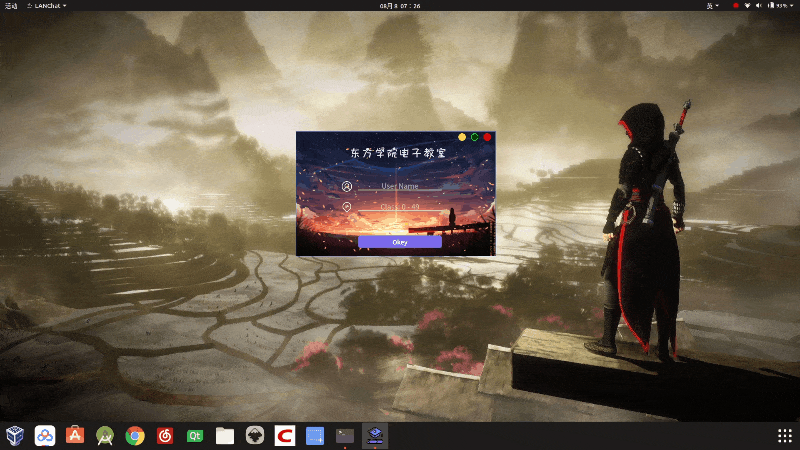800x450 pixels.
Task: Open the clock and calendar in top bar
Action: point(400,6)
